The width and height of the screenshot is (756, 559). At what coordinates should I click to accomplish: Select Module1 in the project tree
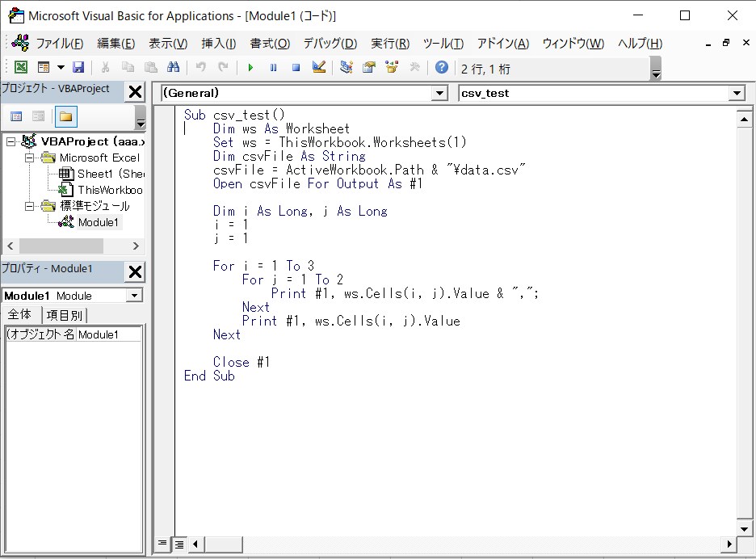tap(88, 222)
